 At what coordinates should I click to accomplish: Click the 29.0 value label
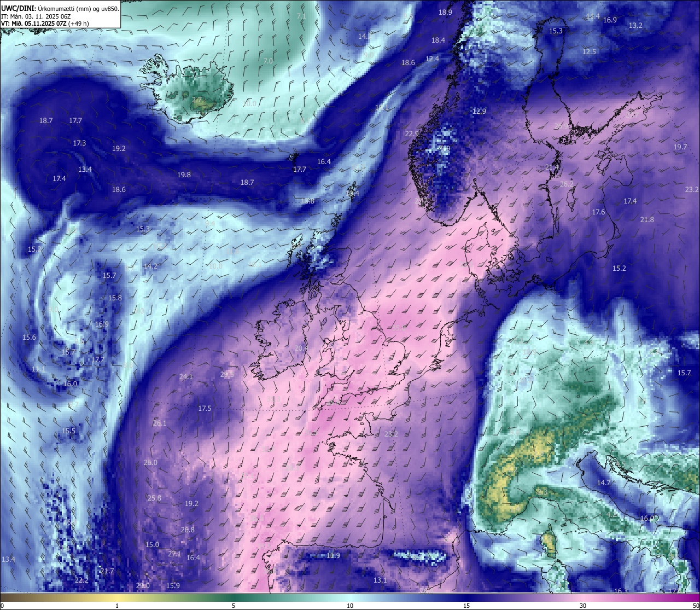click(143, 586)
